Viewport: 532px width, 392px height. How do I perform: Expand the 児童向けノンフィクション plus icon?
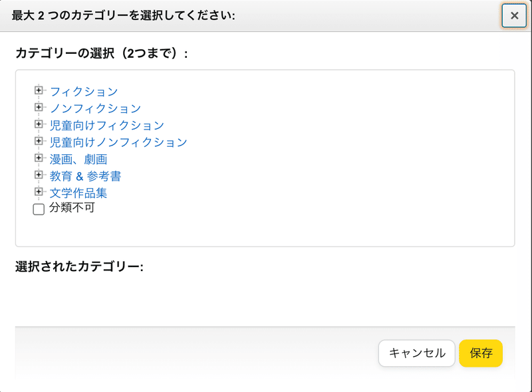coord(39,141)
